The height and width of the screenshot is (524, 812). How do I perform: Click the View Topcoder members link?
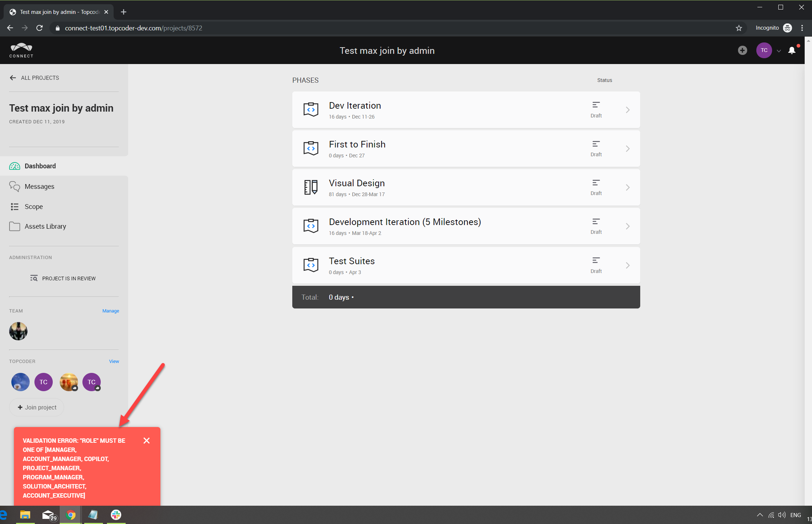(114, 361)
